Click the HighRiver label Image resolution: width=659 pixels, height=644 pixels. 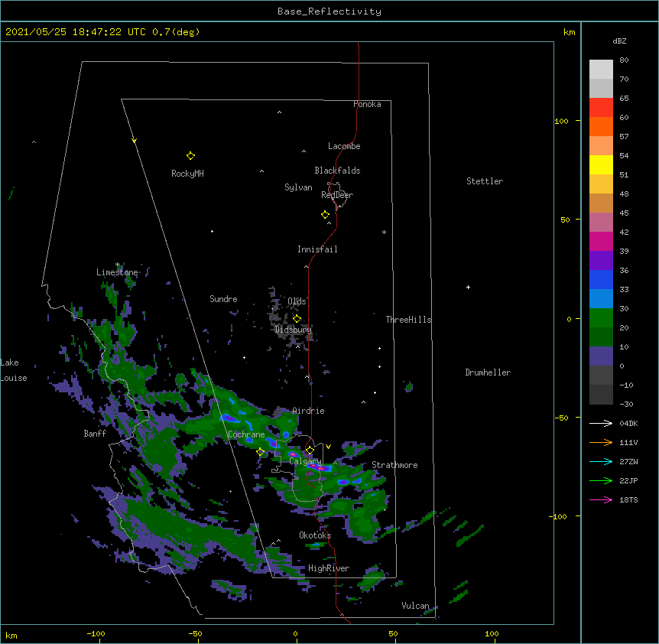tap(329, 568)
